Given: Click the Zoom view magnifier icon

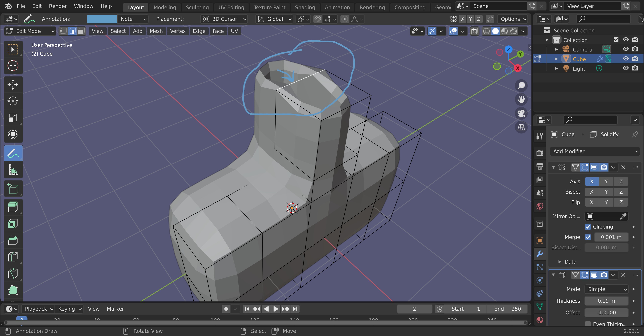Looking at the screenshot, I should click(521, 86).
